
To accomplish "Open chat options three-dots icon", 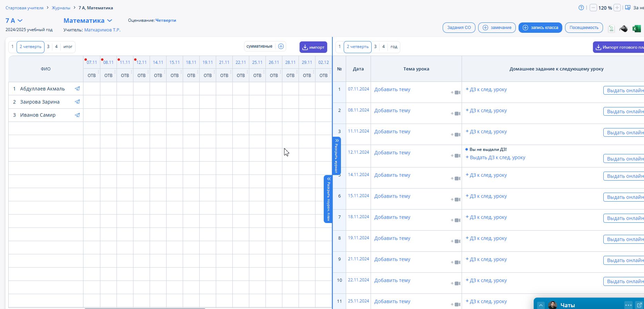I will [628, 305].
